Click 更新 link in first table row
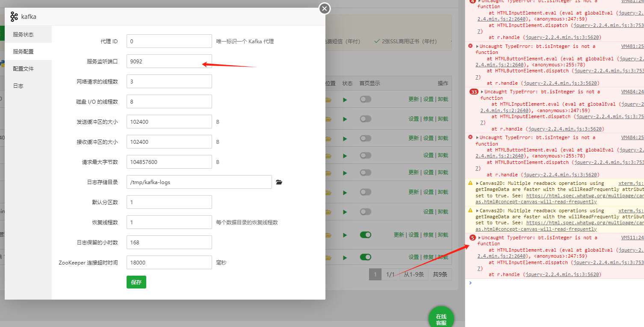This screenshot has height=327, width=644. pyautogui.click(x=414, y=99)
